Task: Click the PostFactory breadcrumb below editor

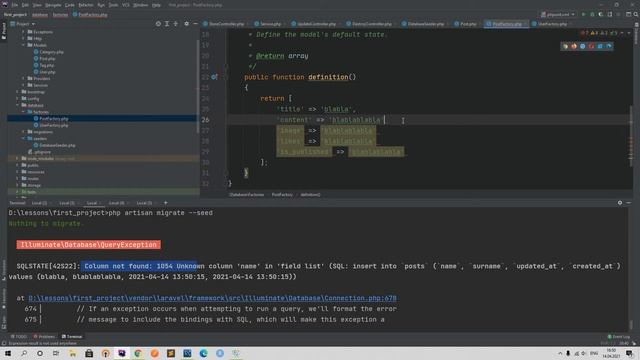Action: click(x=282, y=195)
